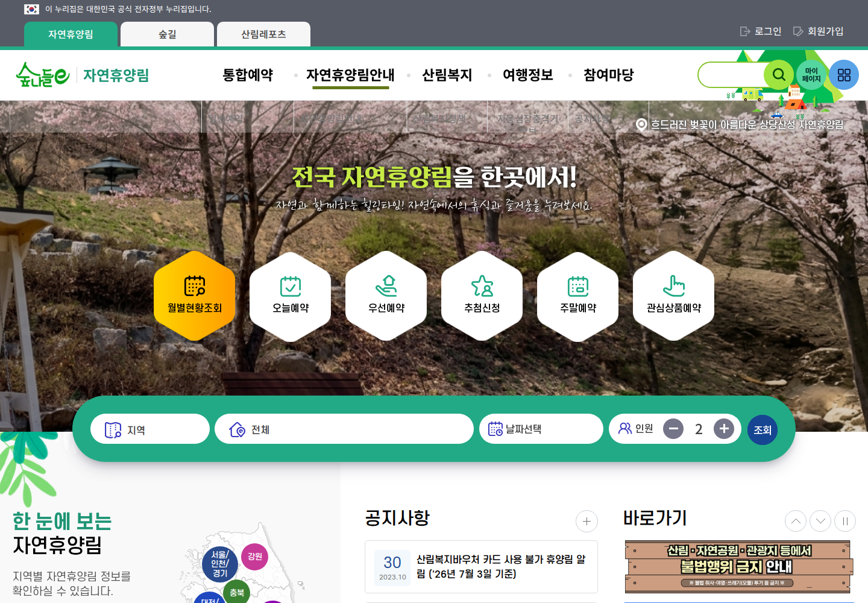Select 강원 region on the map
The height and width of the screenshot is (603, 868).
pos(255,557)
